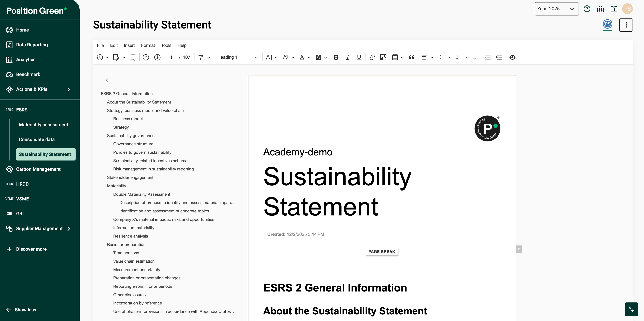644x321 pixels.
Task: Click the block quote icon
Action: tap(411, 57)
